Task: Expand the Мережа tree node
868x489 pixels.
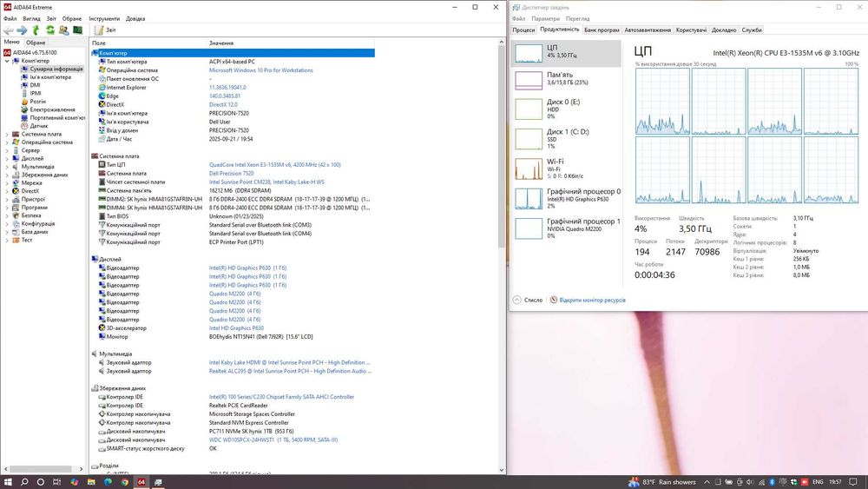Action: click(7, 182)
